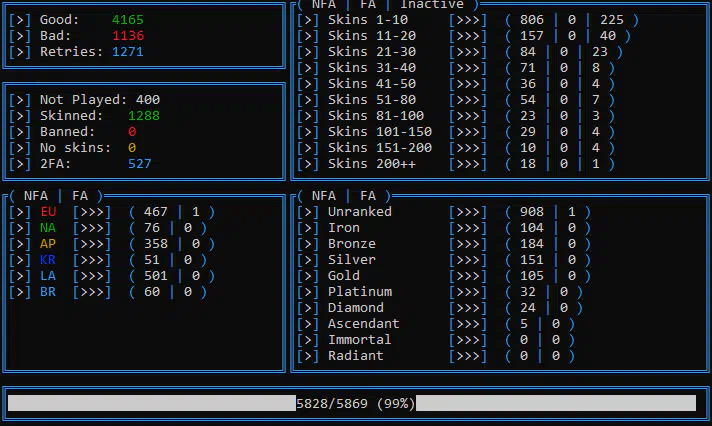Click the [>] marker beside Unranked
Screen dimensions: 712x426
click(308, 212)
